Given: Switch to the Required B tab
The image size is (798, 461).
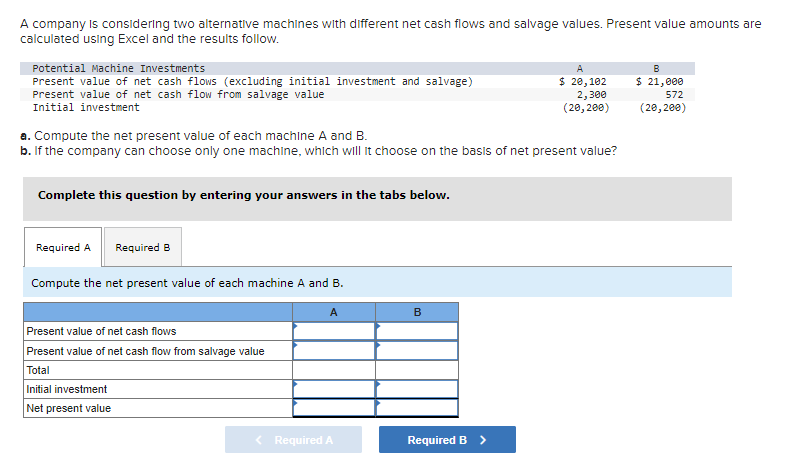Looking at the screenshot, I should (143, 247).
